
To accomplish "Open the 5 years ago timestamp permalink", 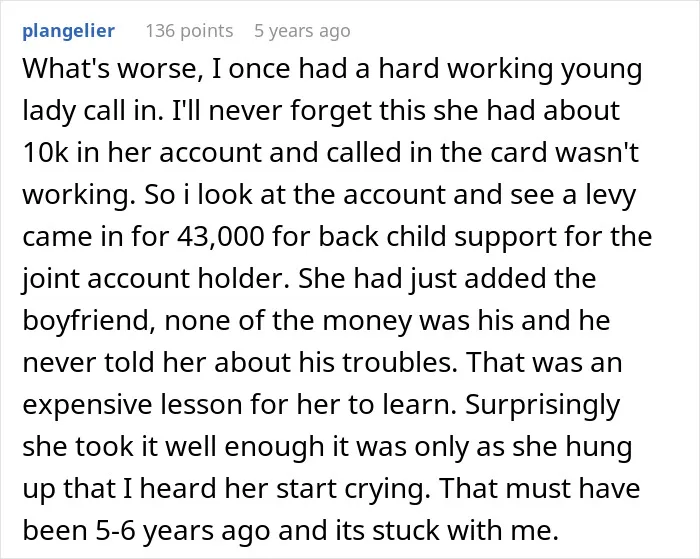I will point(302,31).
